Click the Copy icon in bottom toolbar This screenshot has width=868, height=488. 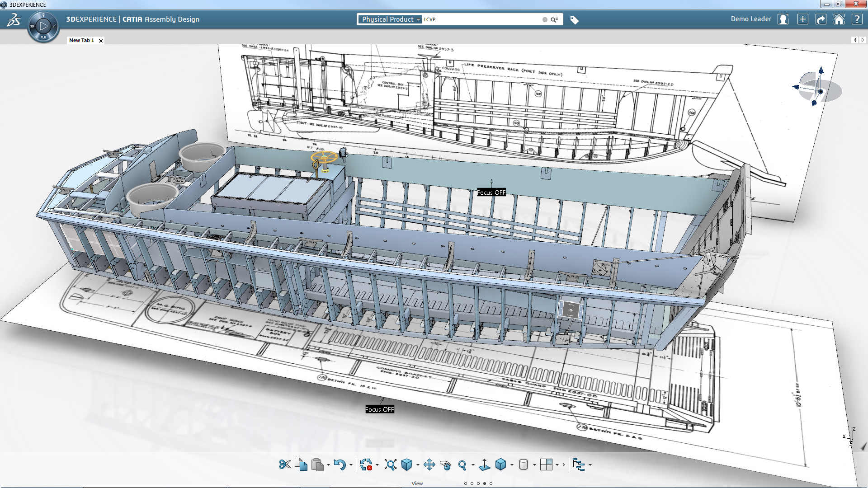click(301, 465)
